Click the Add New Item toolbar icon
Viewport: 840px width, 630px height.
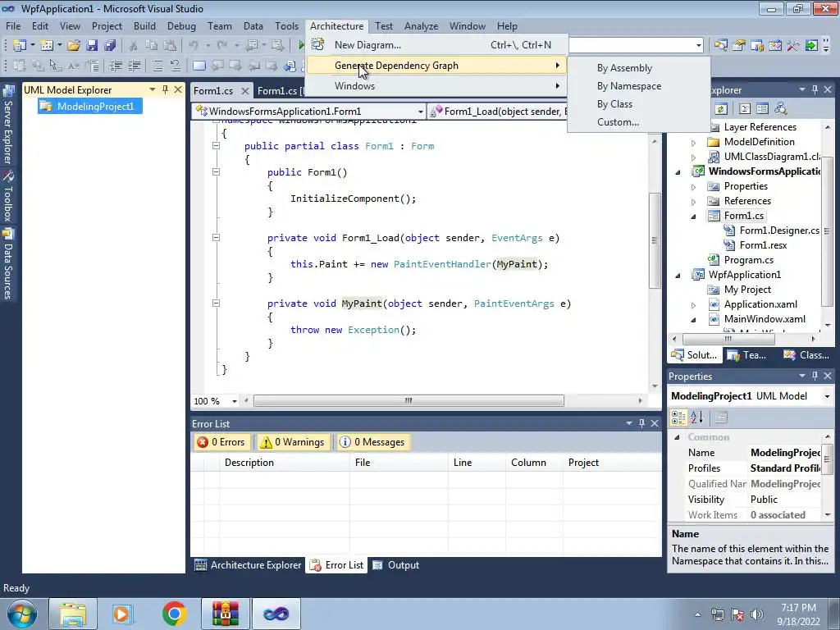pyautogui.click(x=46, y=46)
